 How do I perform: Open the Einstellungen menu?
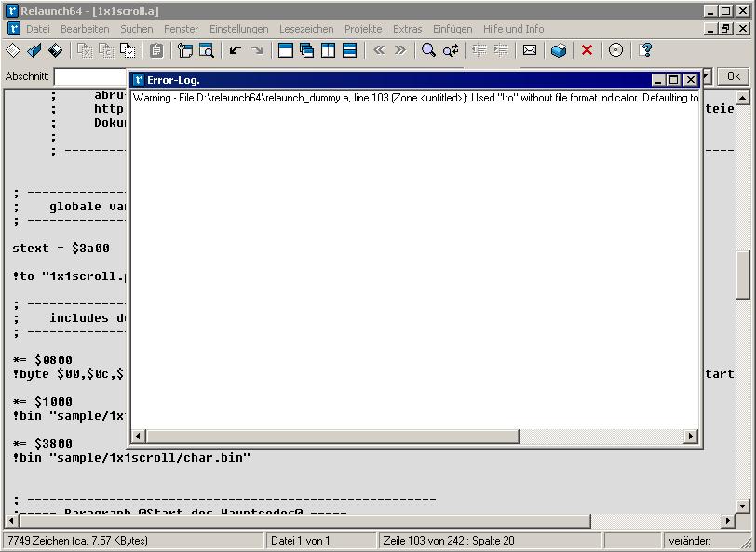click(x=238, y=29)
